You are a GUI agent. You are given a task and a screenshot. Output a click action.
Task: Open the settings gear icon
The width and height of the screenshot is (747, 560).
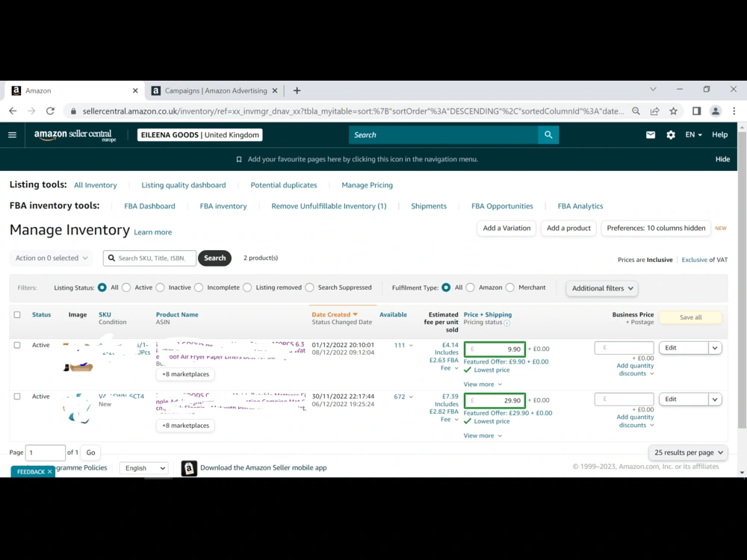pyautogui.click(x=671, y=134)
